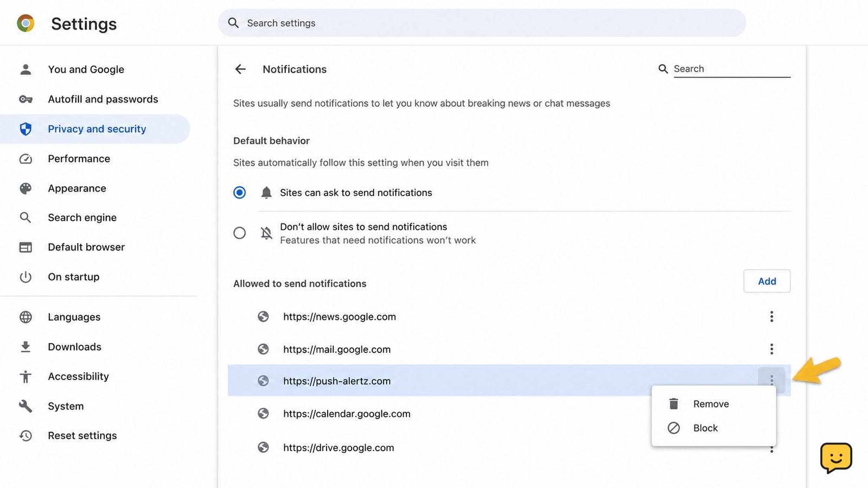The width and height of the screenshot is (868, 488).
Task: Click the shield icon for Privacy and security
Action: coord(25,129)
